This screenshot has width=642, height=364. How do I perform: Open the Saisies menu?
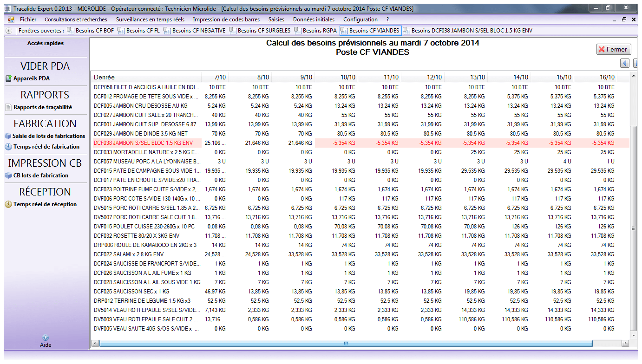tap(276, 19)
